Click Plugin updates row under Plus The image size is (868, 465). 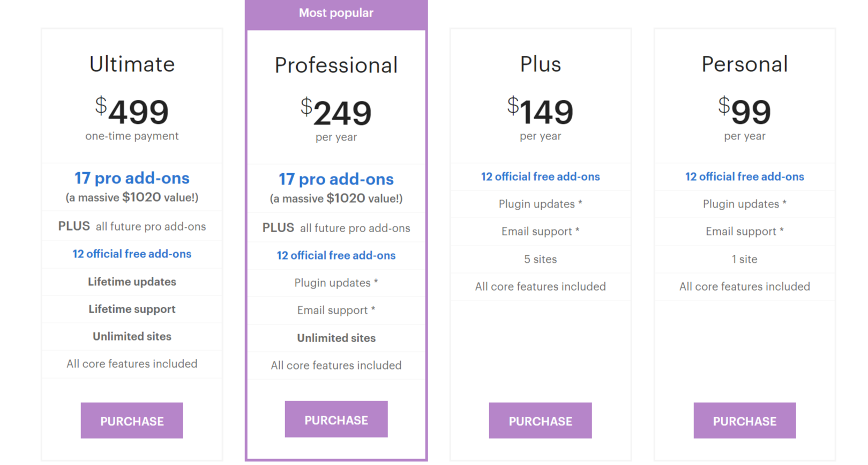pyautogui.click(x=540, y=204)
